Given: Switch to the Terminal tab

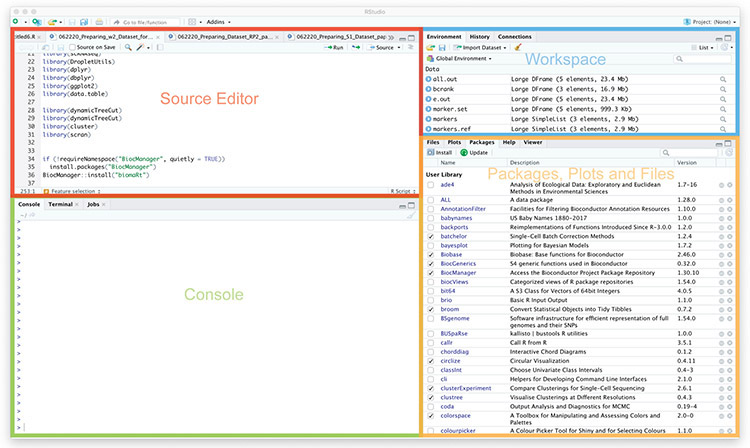Looking at the screenshot, I should (x=60, y=205).
